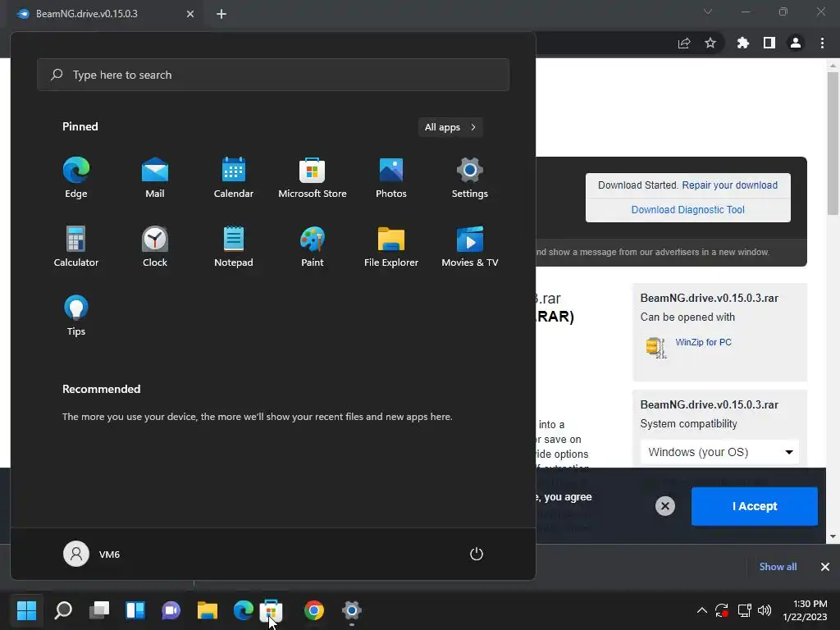Open File Explorer from pinned apps
The image size is (840, 630).
(391, 247)
